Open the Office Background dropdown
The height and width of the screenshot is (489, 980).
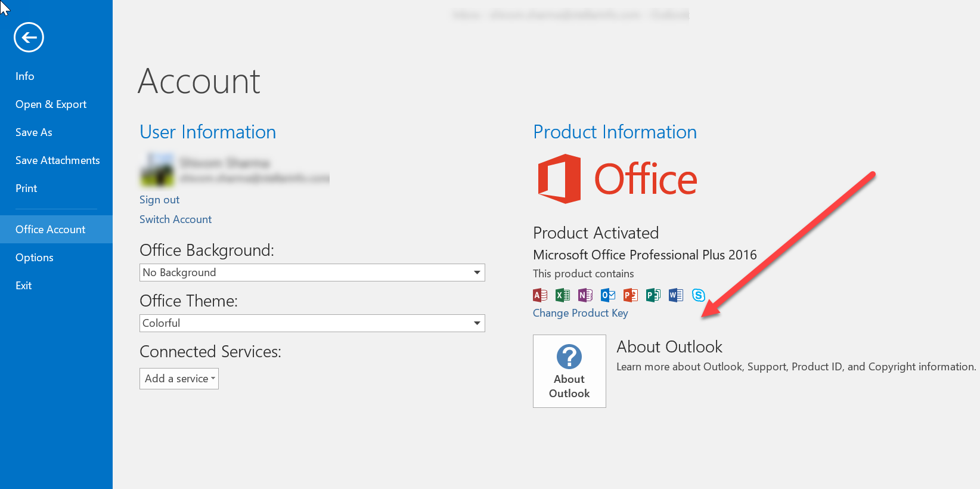[312, 273]
